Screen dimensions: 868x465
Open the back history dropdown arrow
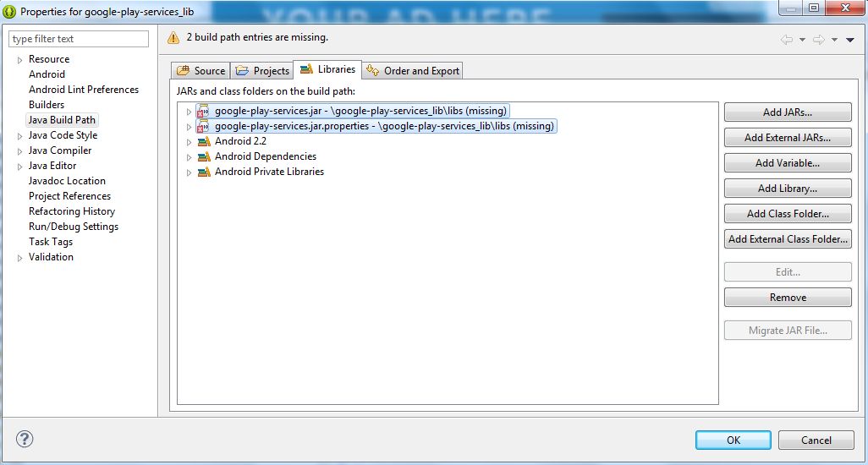point(802,40)
